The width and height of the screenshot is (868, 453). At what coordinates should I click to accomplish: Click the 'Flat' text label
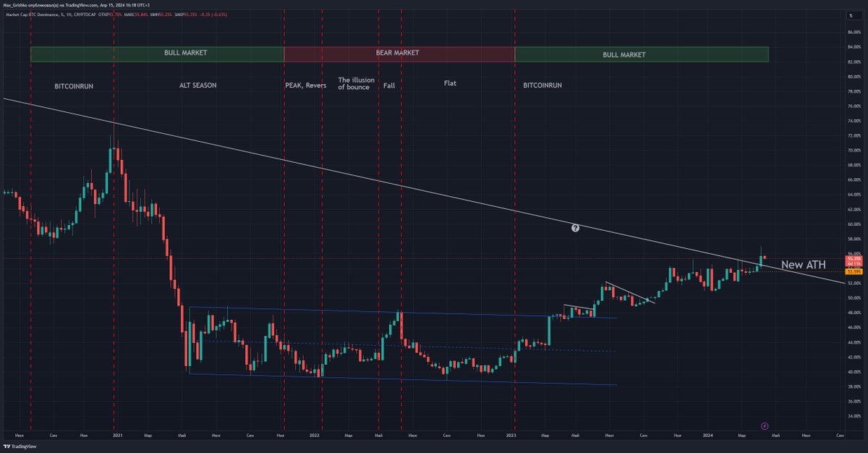tap(450, 83)
